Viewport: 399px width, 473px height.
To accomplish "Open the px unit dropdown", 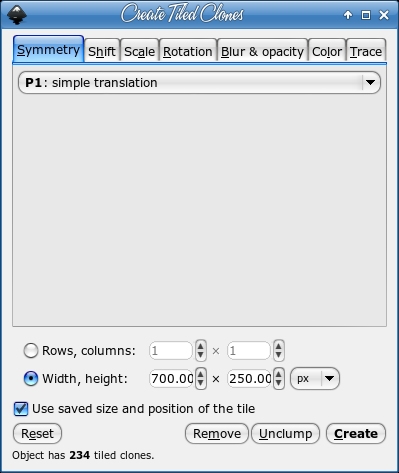I will 315,379.
